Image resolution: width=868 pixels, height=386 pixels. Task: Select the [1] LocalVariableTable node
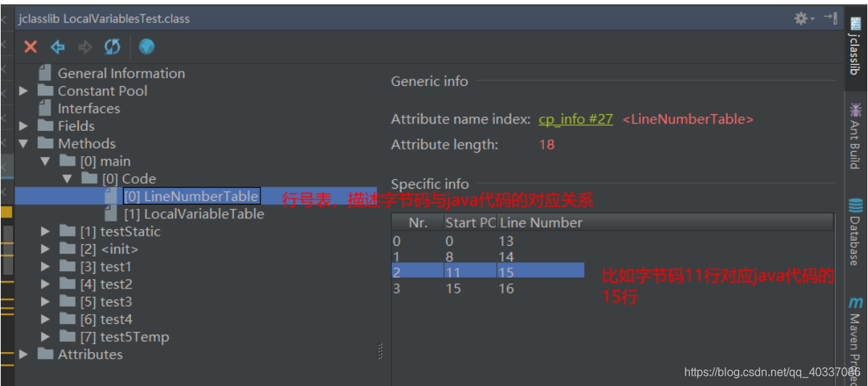pos(194,214)
